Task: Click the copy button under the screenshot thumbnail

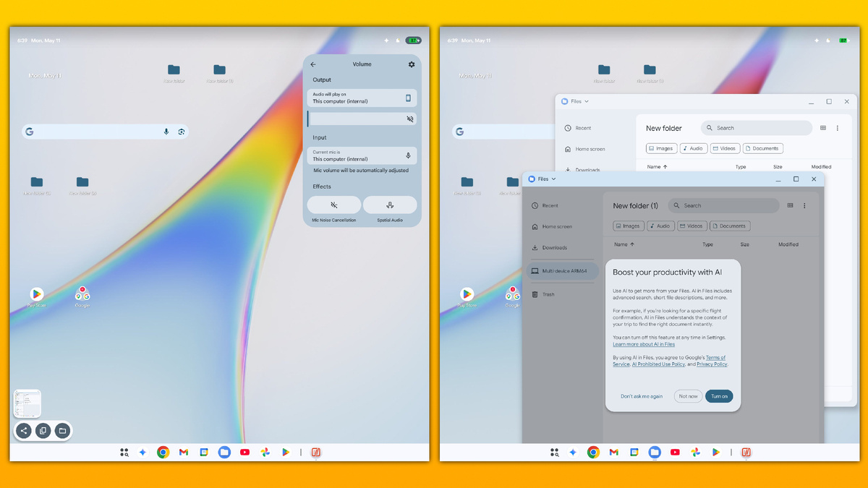Action: coord(43,431)
